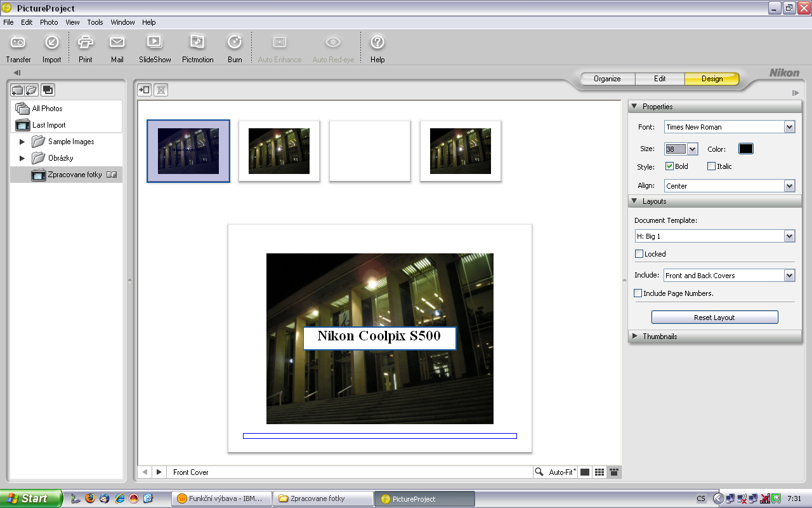Image resolution: width=812 pixels, height=508 pixels.
Task: Open the Document Template dropdown
Action: [x=789, y=236]
